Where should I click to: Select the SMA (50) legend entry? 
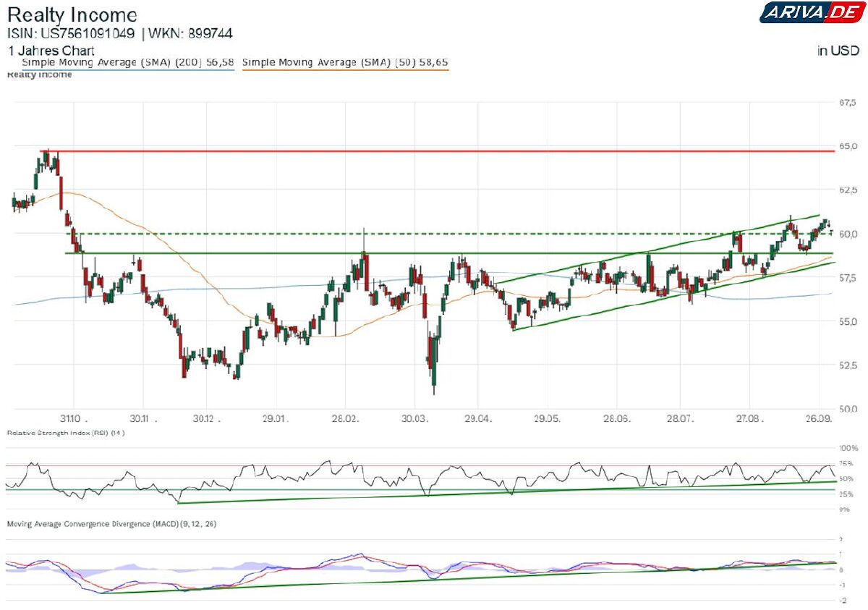tap(345, 63)
